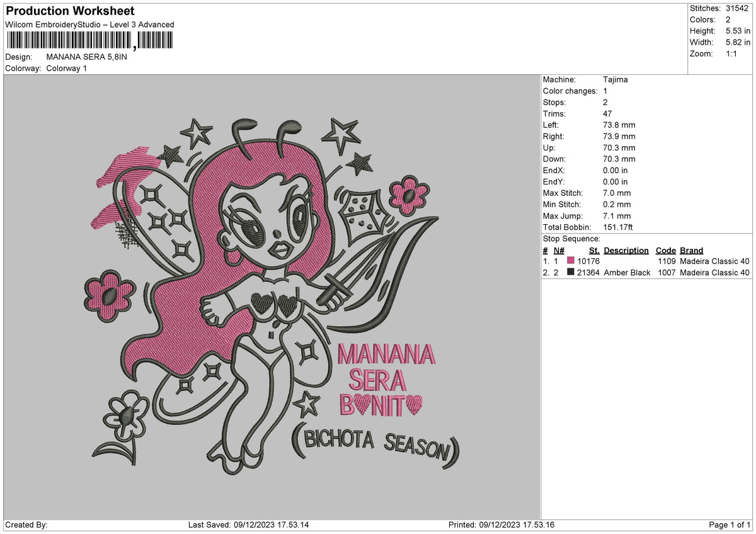
Task: Select stitch count "10176" in stop 1
Action: tap(588, 261)
